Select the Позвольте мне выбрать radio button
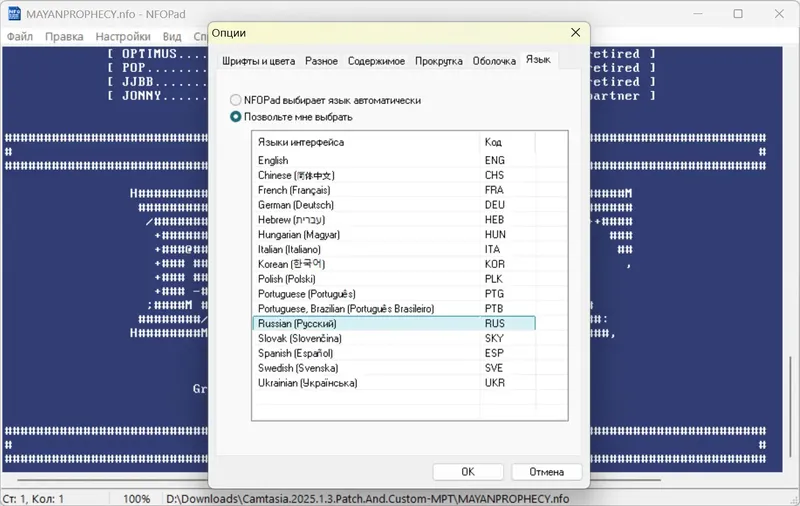 tap(235, 117)
